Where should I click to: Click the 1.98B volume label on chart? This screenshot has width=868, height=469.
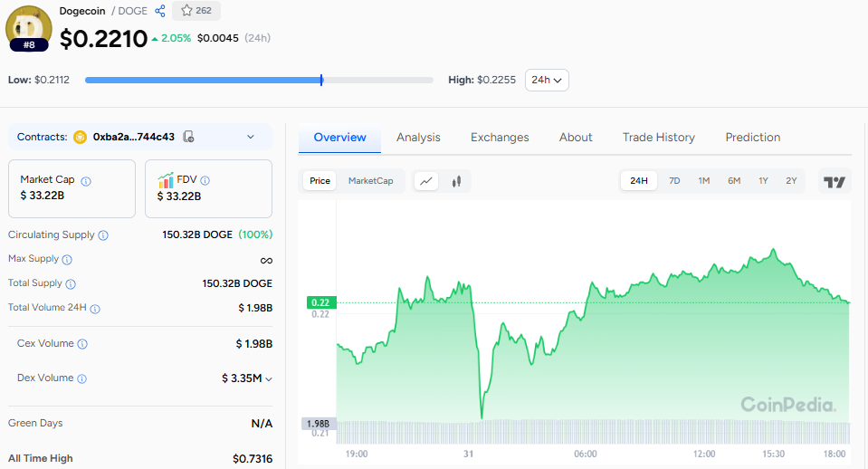[x=319, y=424]
